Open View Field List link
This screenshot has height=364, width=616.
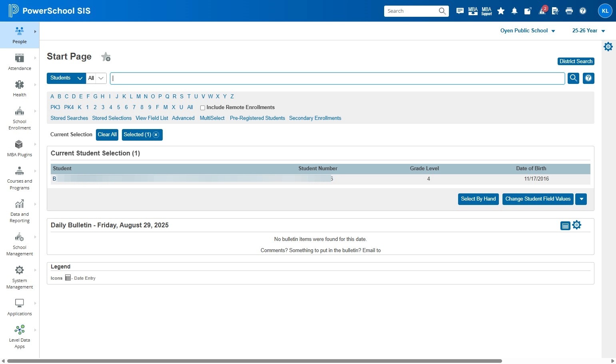[152, 118]
